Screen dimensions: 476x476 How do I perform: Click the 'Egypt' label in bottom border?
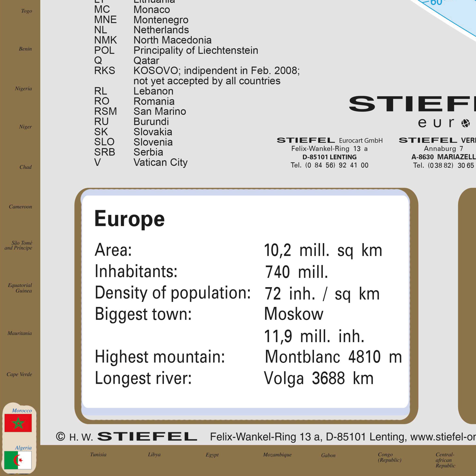tap(212, 455)
